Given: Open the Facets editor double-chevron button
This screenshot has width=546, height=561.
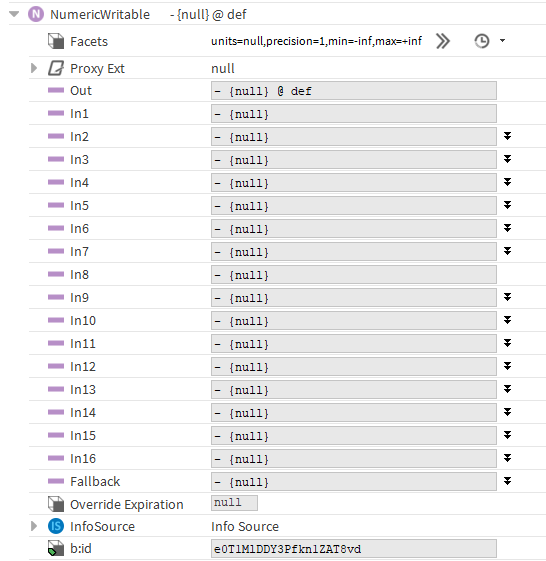Looking at the screenshot, I should click(x=443, y=41).
